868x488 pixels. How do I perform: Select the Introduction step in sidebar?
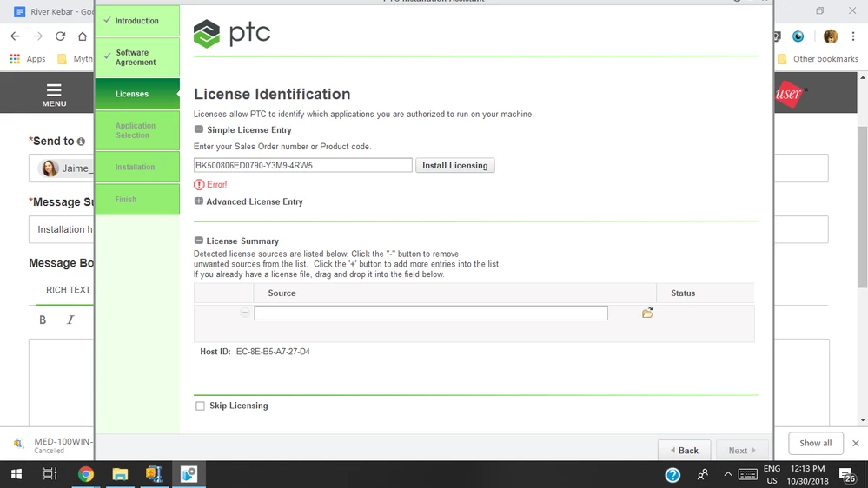click(x=137, y=21)
